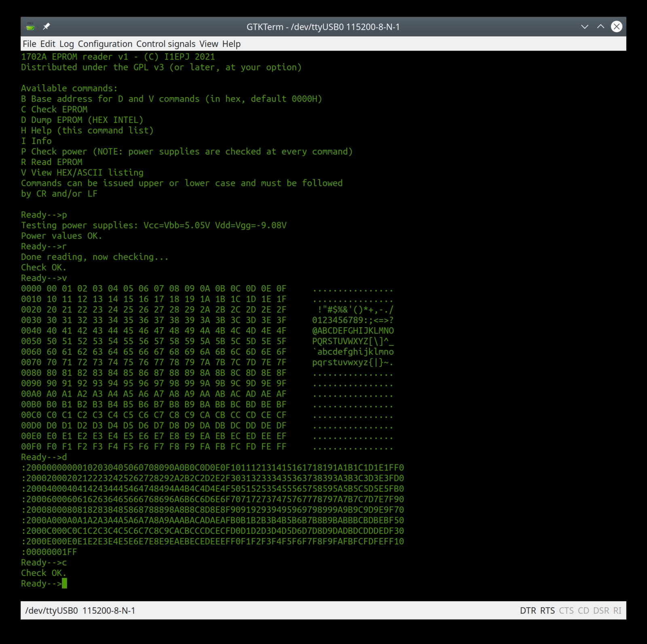Click CTS indicator in status bar
The width and height of the screenshot is (647, 644).
point(566,610)
